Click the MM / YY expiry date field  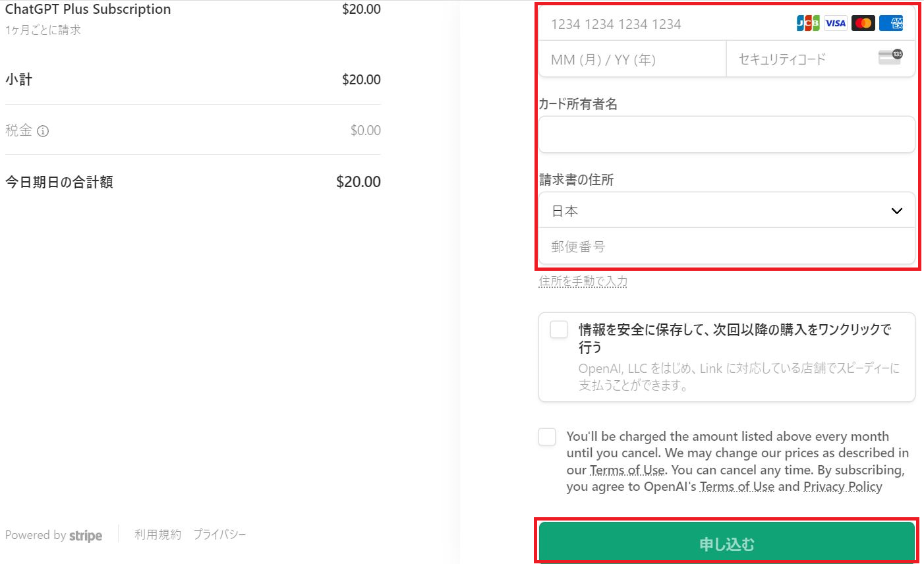(x=633, y=60)
